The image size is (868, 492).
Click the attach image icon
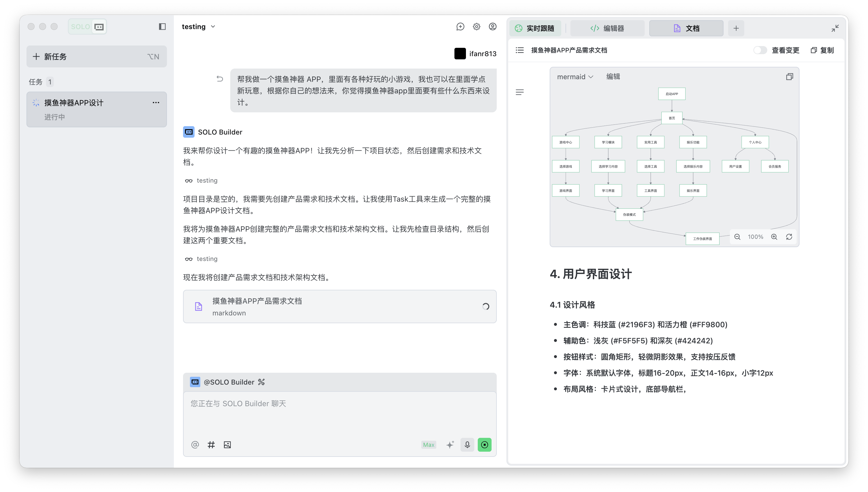click(227, 445)
